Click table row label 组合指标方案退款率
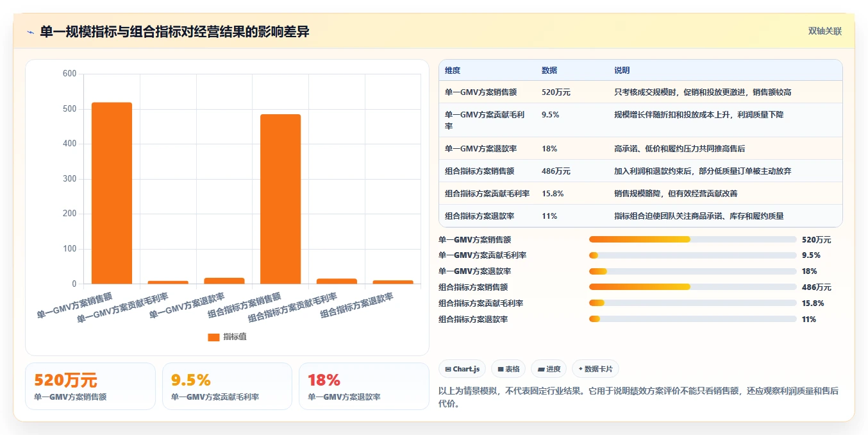 click(x=480, y=216)
